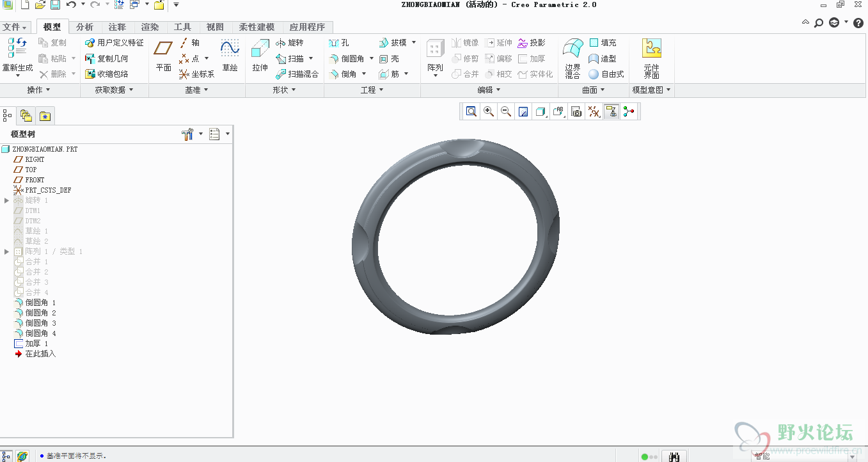Switch to the 应用程序 ribbon tab
Image resolution: width=868 pixels, height=462 pixels.
pos(307,27)
